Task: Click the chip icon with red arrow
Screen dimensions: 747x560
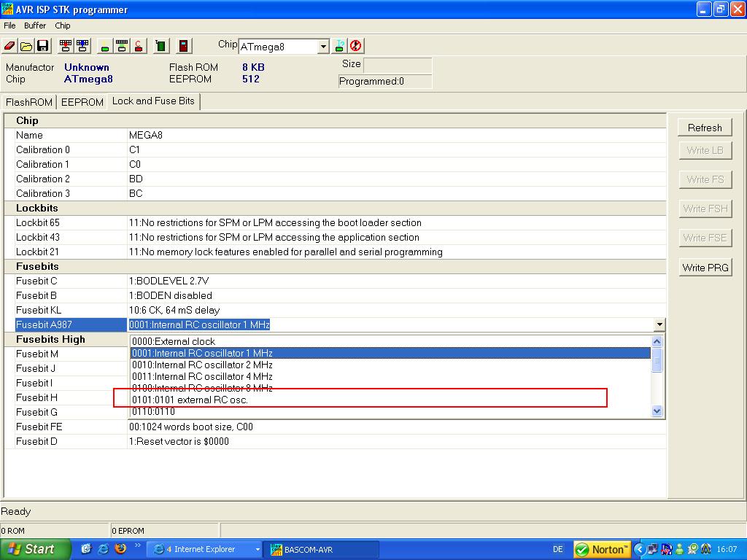Action: [66, 46]
